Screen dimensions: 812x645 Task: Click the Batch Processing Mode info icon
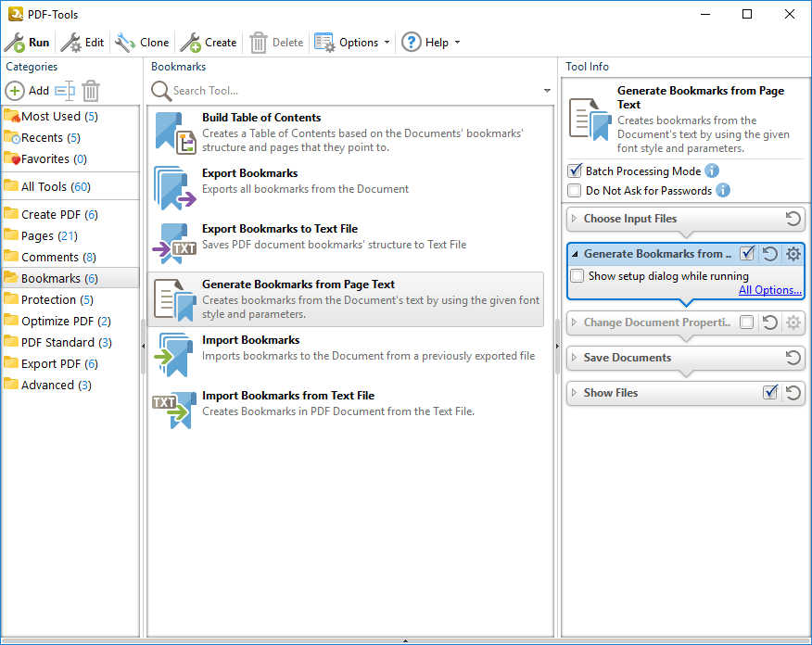click(x=712, y=171)
